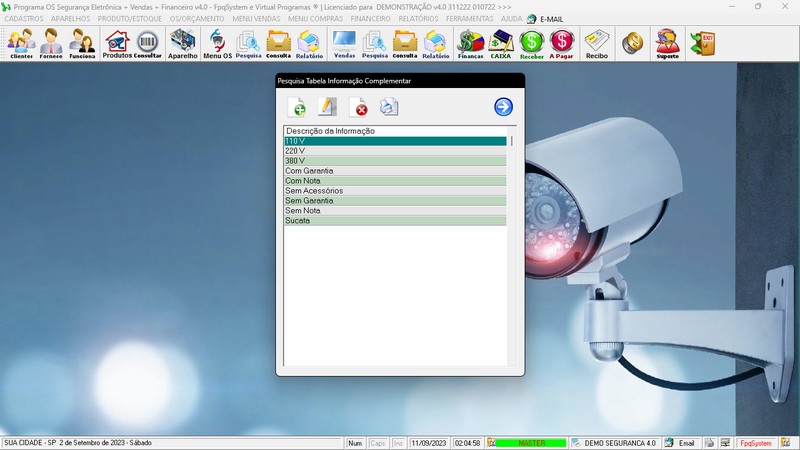This screenshot has height=450, width=800.
Task: Open the Recibo toolbar icon
Action: [597, 44]
